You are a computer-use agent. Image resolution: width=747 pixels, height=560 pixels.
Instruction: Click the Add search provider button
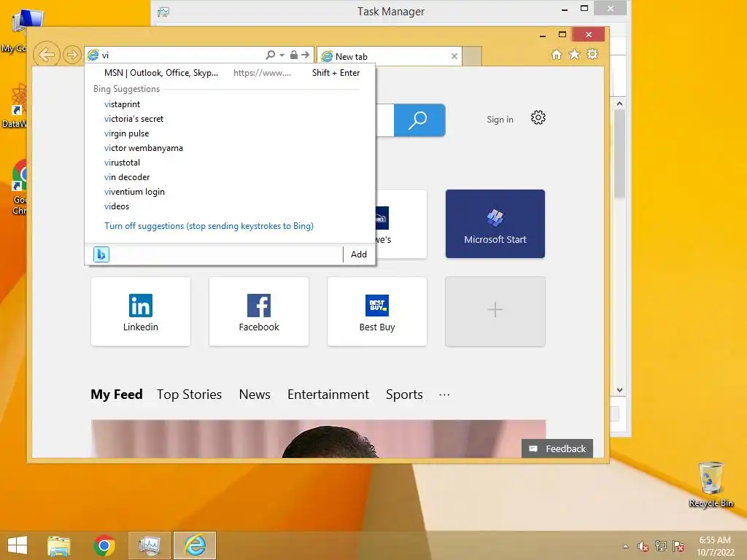tap(359, 254)
